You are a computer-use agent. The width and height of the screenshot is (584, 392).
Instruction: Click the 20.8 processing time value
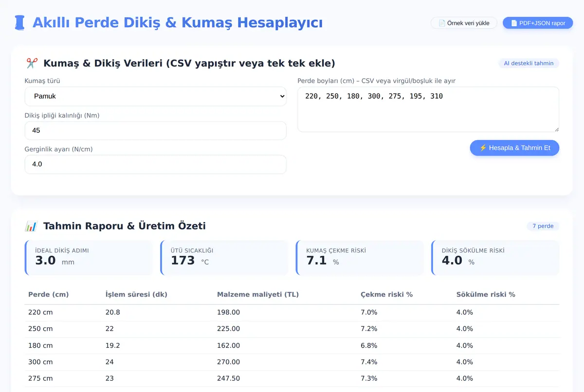click(x=113, y=312)
